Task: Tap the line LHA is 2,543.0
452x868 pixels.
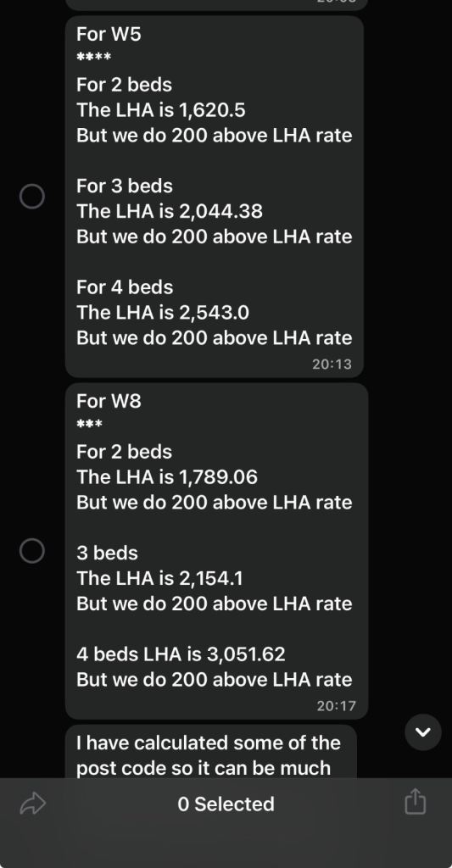Action: point(163,312)
